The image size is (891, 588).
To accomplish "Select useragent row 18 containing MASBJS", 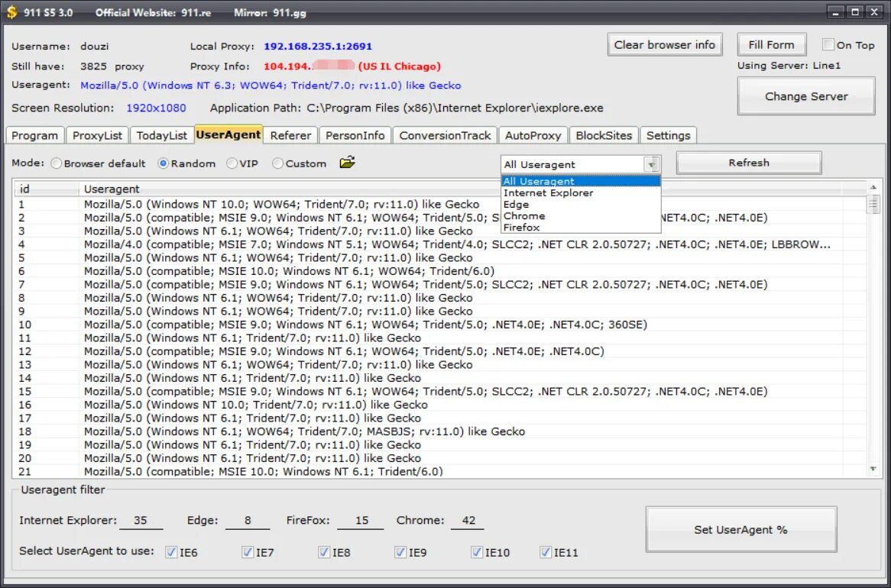I will [440, 431].
